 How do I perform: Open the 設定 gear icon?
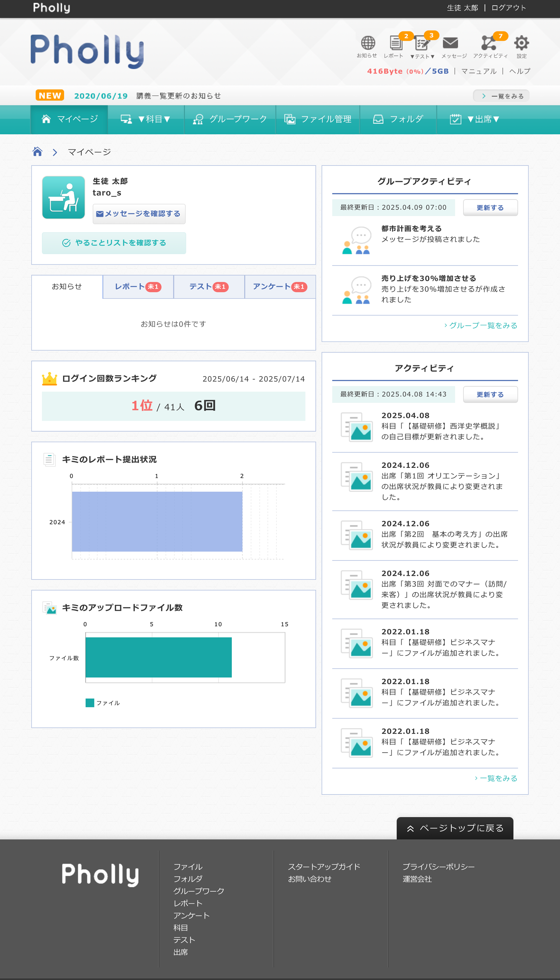tap(521, 43)
